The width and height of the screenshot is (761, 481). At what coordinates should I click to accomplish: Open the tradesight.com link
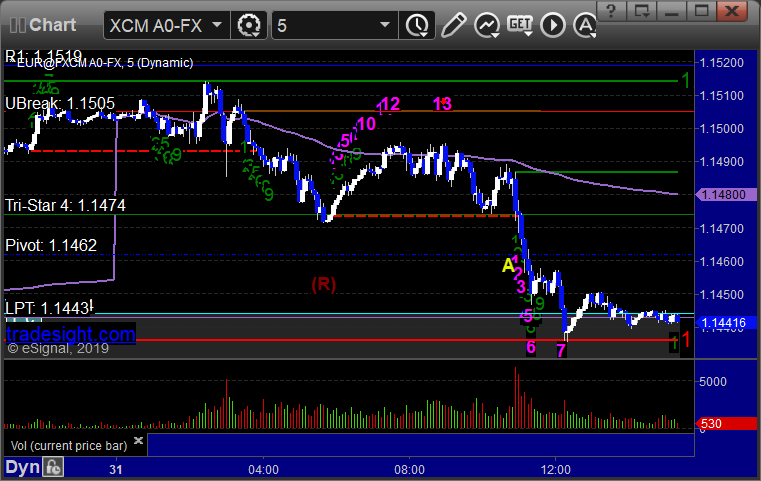click(x=70, y=334)
